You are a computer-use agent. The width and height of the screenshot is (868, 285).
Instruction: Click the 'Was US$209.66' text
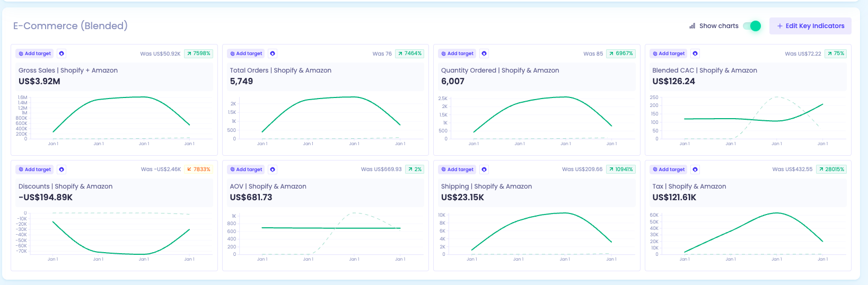point(582,170)
